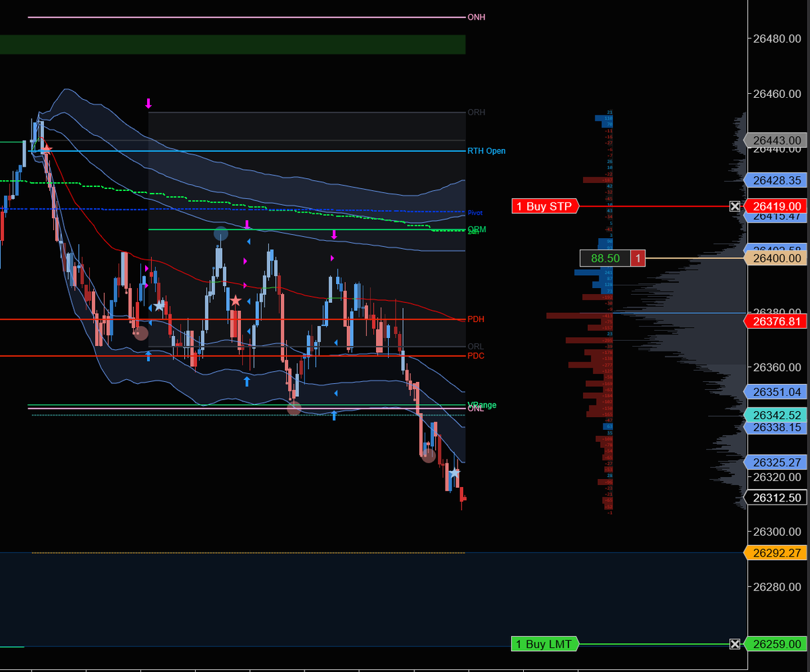Click the 26443.00 gray price marker
Screen dimensions: 810x672
(x=776, y=140)
